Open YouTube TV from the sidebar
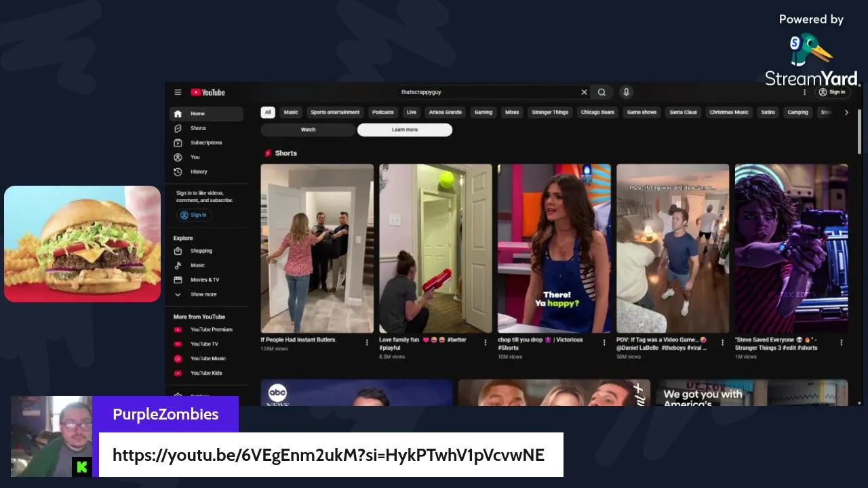This screenshot has width=868, height=488. (x=206, y=344)
